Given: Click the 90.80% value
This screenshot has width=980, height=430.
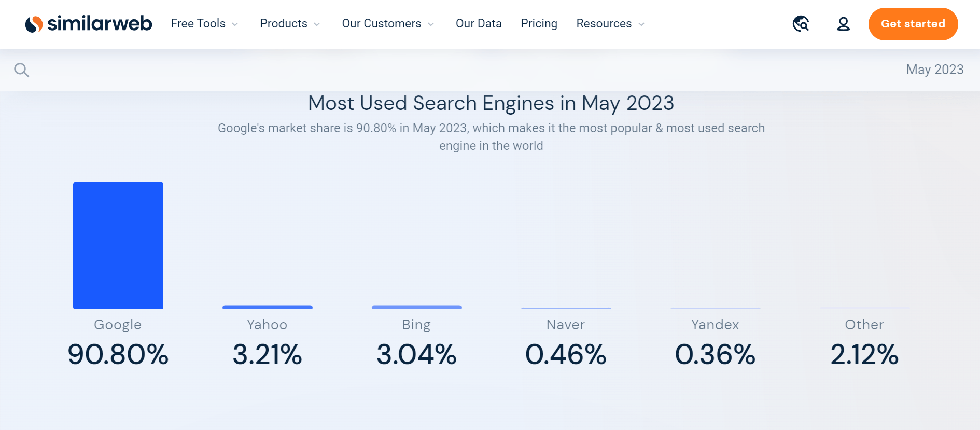Looking at the screenshot, I should (118, 355).
